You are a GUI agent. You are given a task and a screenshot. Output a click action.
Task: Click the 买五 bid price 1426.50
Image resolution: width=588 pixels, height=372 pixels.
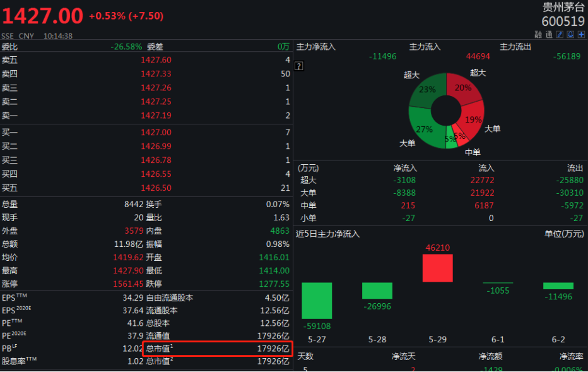[x=156, y=188]
